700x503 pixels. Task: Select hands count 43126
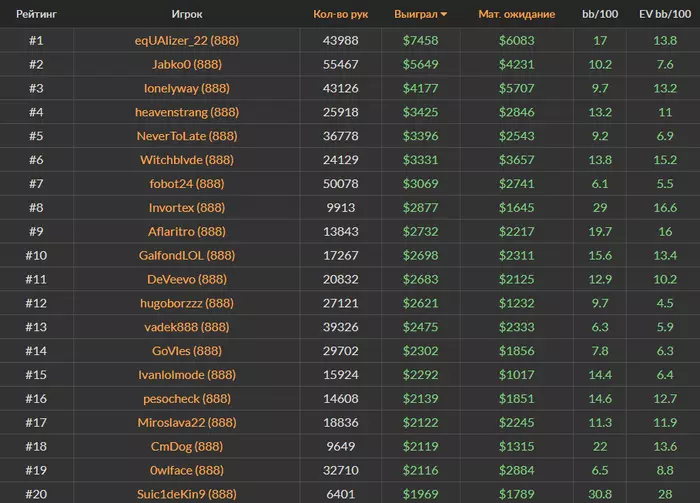tap(341, 88)
